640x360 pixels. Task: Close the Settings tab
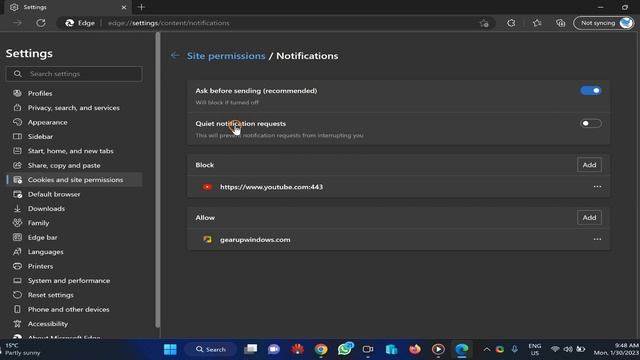[124, 7]
